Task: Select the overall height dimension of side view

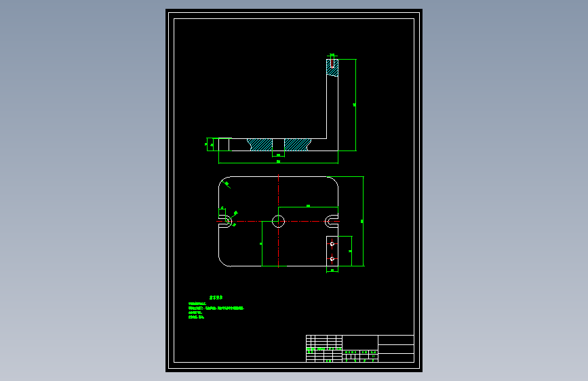Action: coord(355,105)
